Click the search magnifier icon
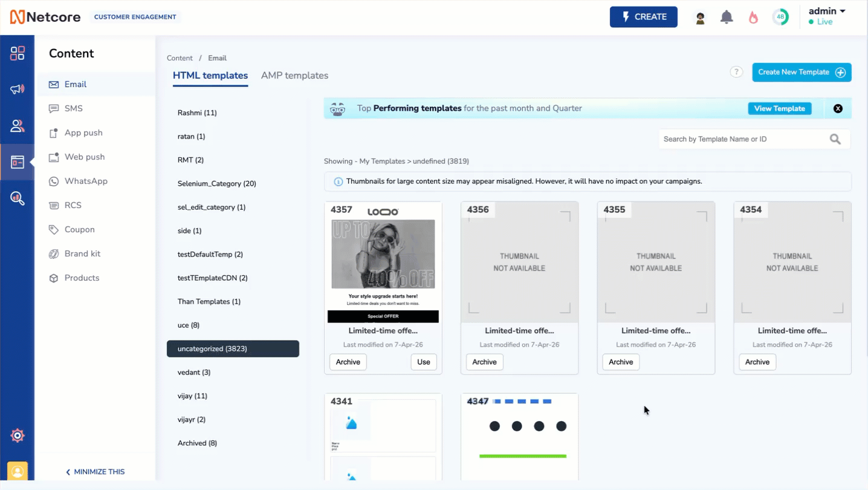Screen dimensions: 868x490 (835, 139)
